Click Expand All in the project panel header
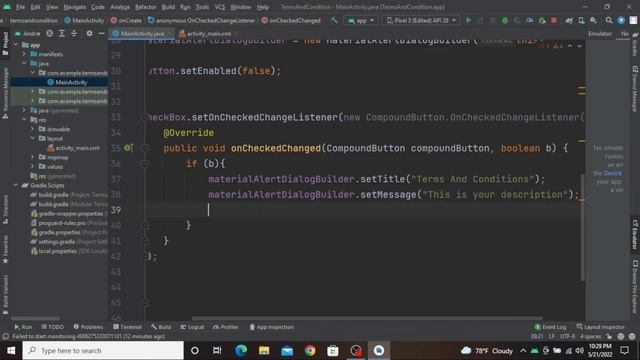This screenshot has height=360, width=640. point(62,33)
